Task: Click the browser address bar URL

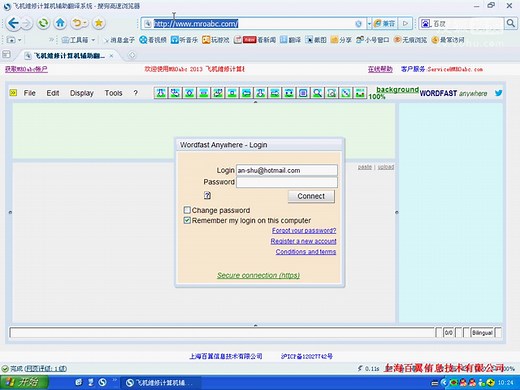Action: (x=196, y=23)
